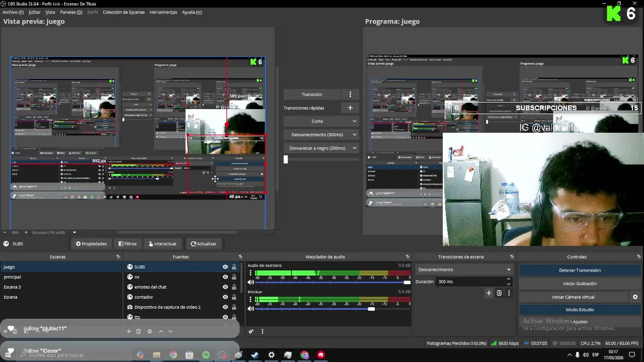Select Escena 3 in scenes list

pyautogui.click(x=60, y=287)
